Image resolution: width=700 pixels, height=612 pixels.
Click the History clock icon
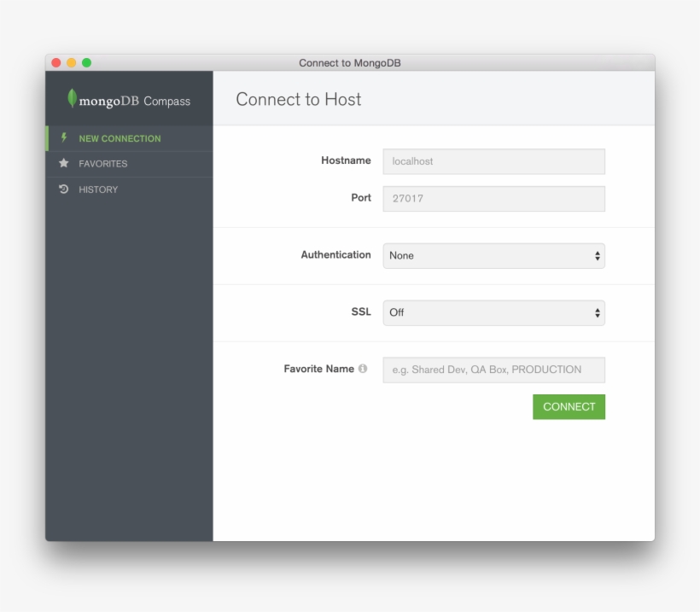(x=64, y=189)
